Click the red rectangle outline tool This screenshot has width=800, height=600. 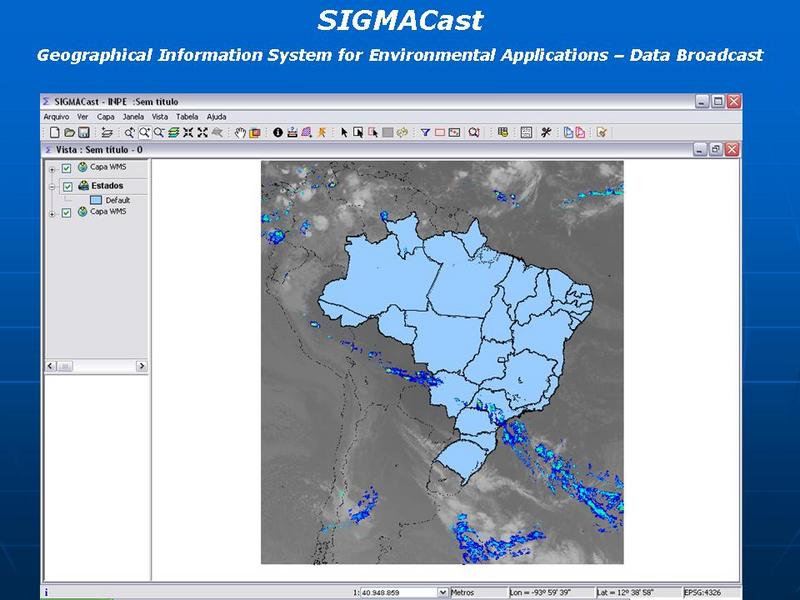click(x=440, y=133)
